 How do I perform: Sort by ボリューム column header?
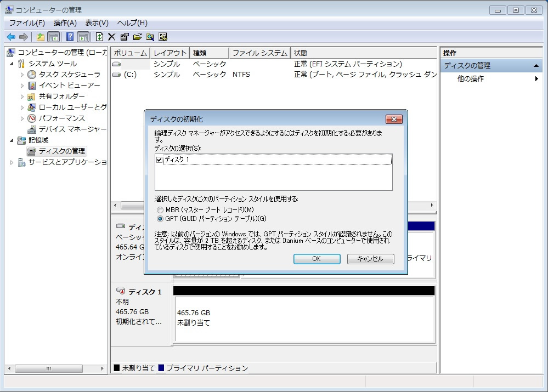(131, 53)
